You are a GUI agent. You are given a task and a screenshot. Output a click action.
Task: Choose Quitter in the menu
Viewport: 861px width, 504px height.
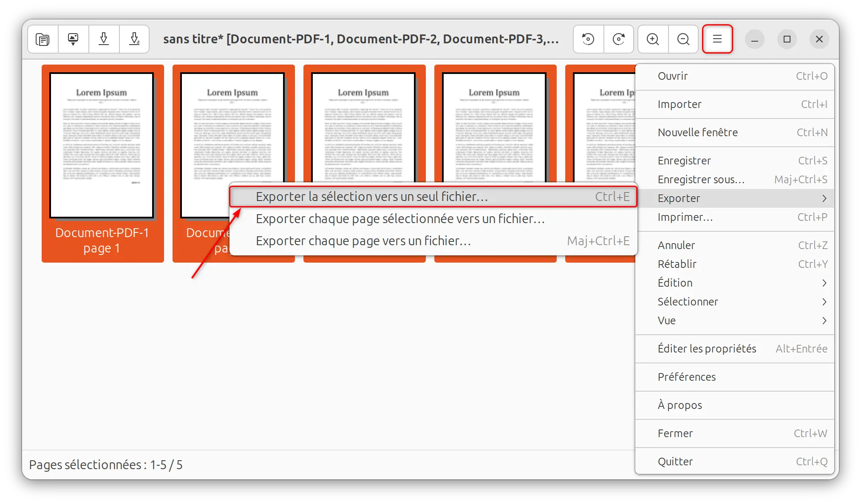(735, 462)
